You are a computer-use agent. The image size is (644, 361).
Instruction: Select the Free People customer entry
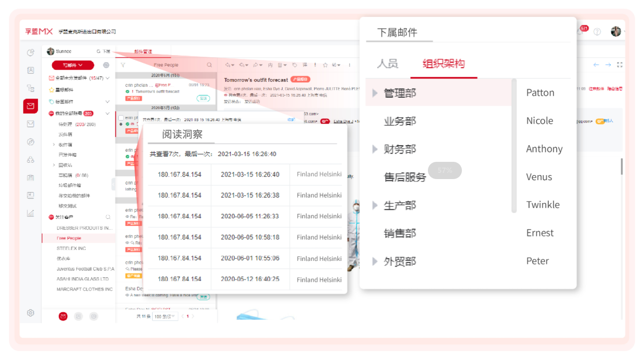coord(69,237)
